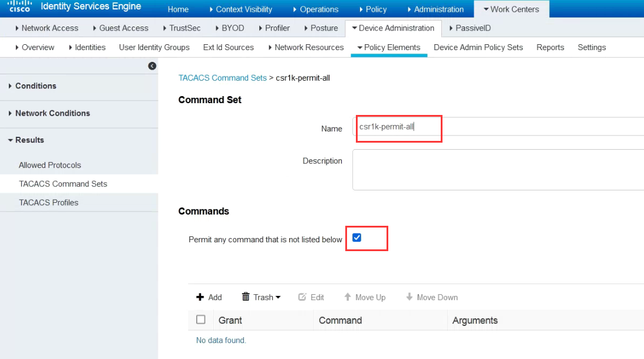Click the Description text area
Viewport: 644px width, 359px height.
point(498,170)
